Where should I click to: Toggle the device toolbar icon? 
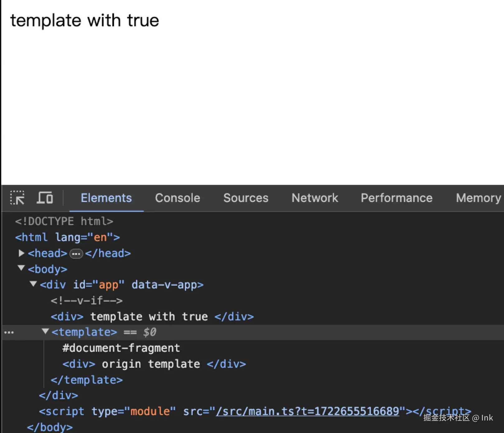click(45, 198)
